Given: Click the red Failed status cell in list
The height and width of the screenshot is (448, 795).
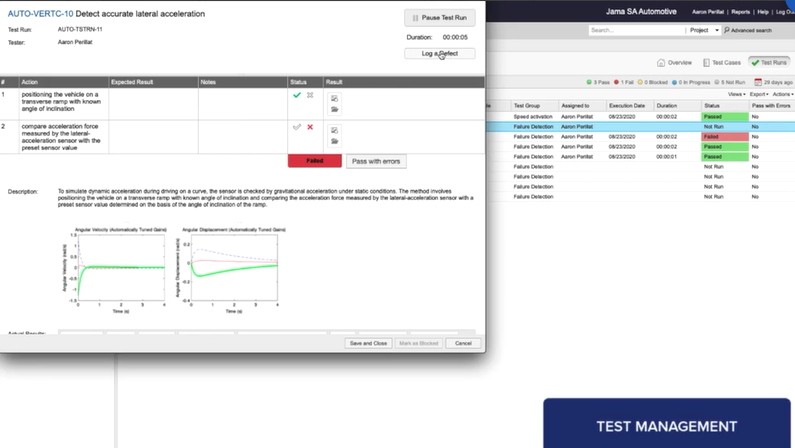Looking at the screenshot, I should [x=725, y=137].
